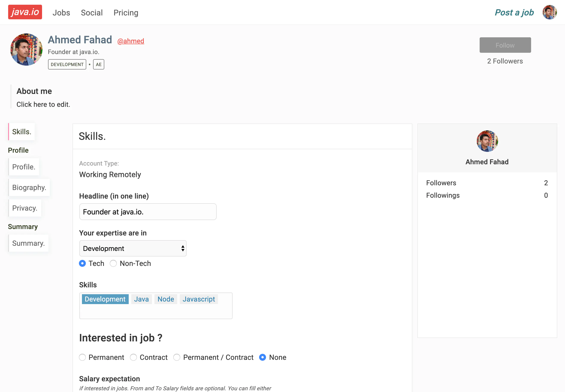Select the None job radio button
The height and width of the screenshot is (392, 565).
(x=263, y=357)
